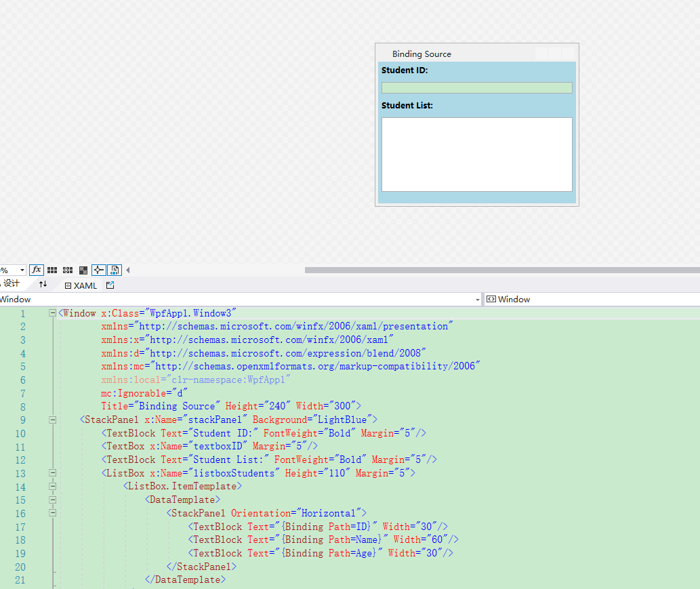Viewport: 700px width, 589px height.
Task: Open the Window breadcrumb dropdown
Action: click(478, 299)
